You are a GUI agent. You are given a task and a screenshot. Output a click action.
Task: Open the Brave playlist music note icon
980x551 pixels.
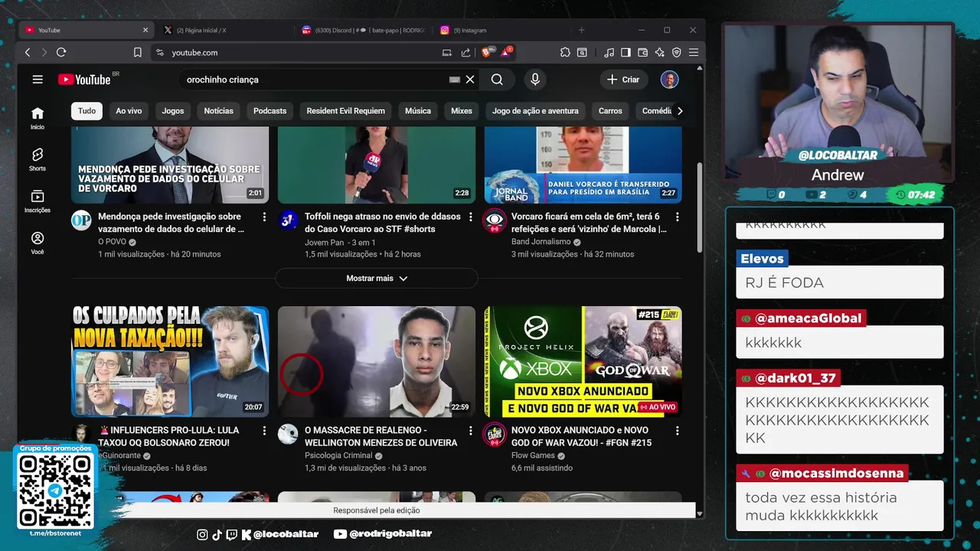pyautogui.click(x=609, y=53)
